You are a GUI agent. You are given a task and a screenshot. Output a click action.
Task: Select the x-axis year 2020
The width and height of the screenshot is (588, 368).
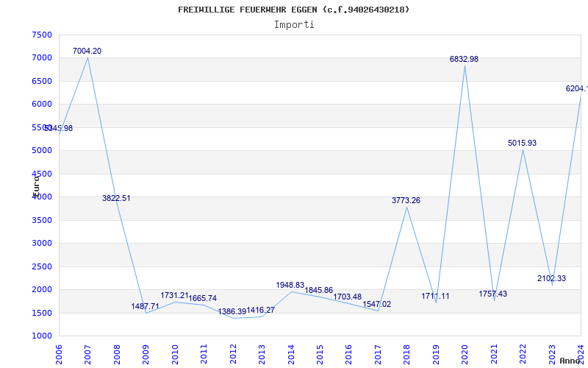click(465, 355)
